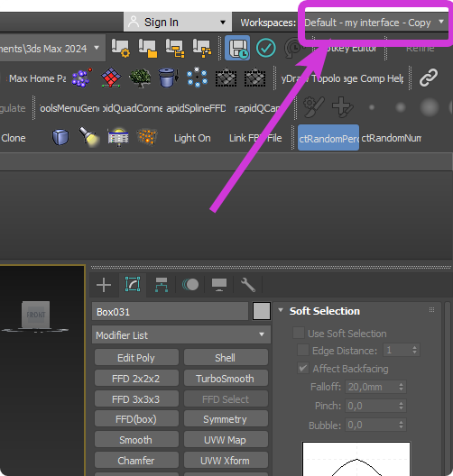Apply the Chamfer modifier
The width and height of the screenshot is (453, 476).
click(136, 460)
